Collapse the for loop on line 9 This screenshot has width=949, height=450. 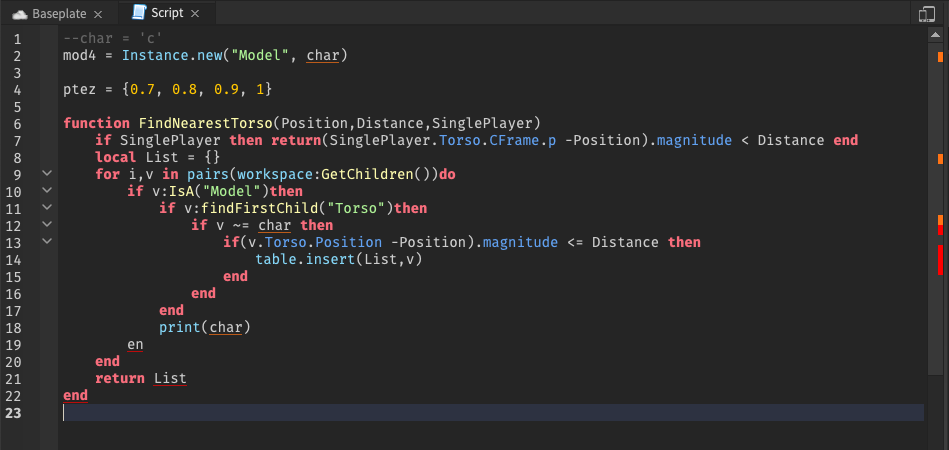tap(47, 173)
